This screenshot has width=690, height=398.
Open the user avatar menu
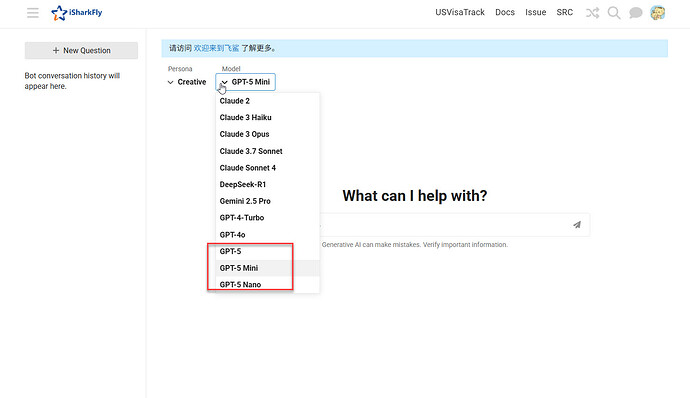pyautogui.click(x=658, y=13)
